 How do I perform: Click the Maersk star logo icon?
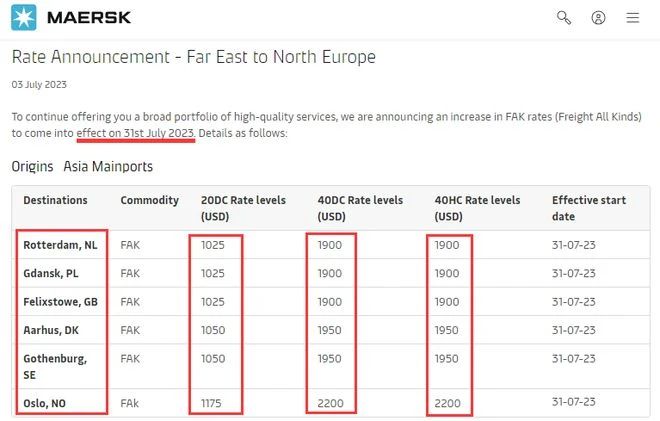coord(24,18)
